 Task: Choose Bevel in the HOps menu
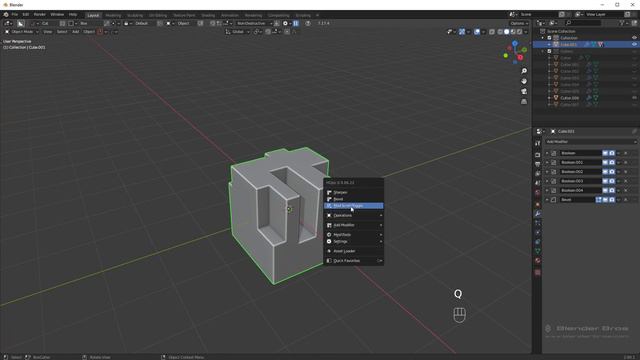pos(353,199)
